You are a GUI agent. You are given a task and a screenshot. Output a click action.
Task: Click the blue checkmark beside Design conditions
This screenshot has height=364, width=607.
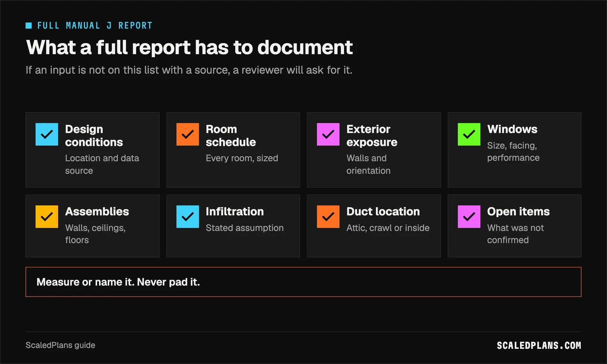[x=47, y=134]
